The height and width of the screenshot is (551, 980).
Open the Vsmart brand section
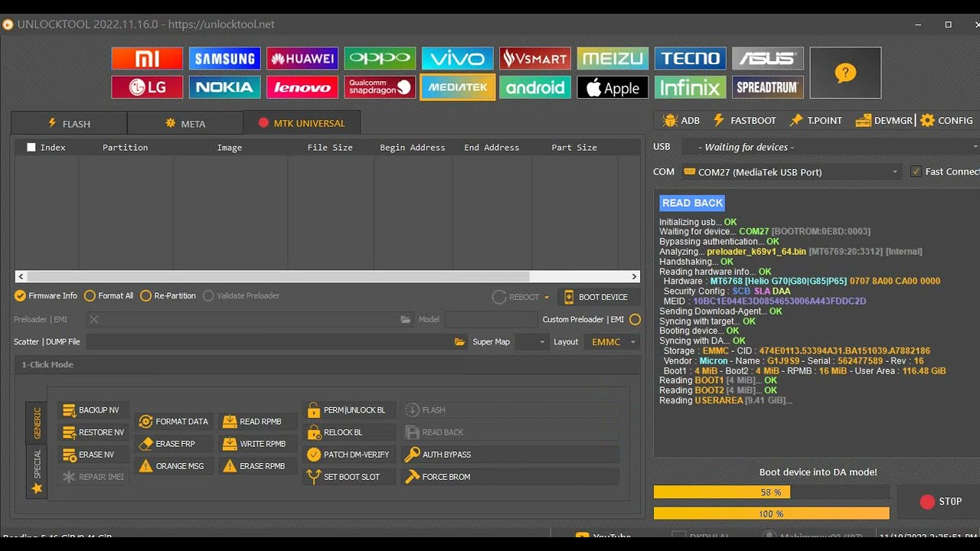pyautogui.click(x=535, y=58)
